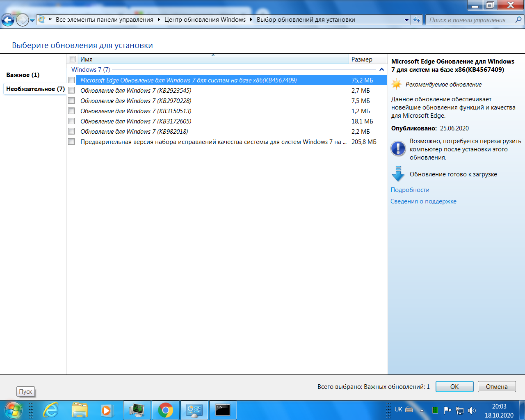Check the KB2970228 update checkbox
This screenshot has width=525, height=420.
(71, 101)
